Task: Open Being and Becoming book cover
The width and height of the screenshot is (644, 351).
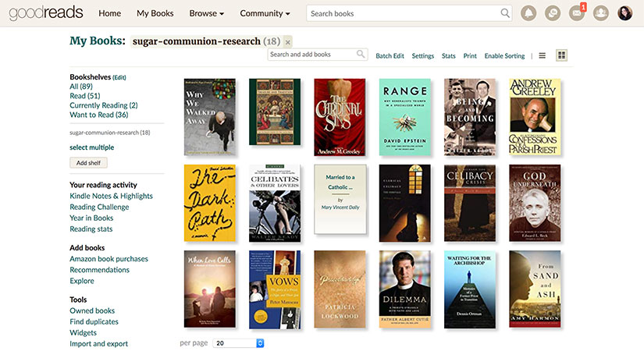Action: [470, 117]
